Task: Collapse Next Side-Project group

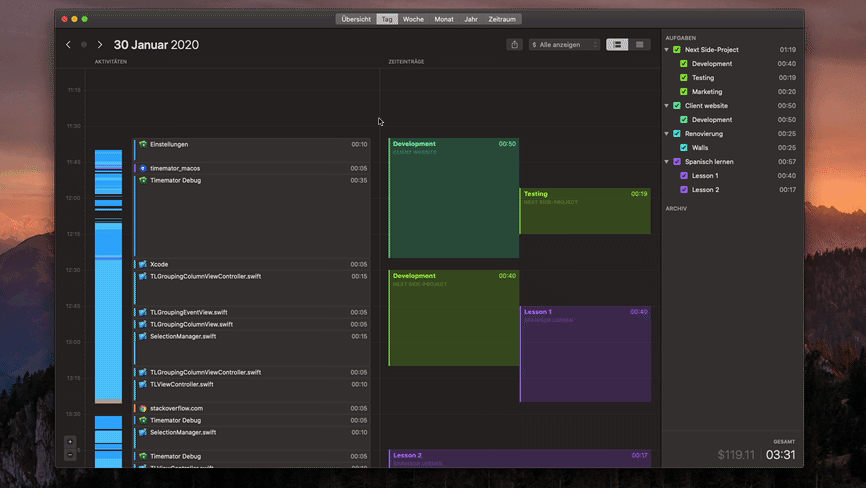Action: (667, 50)
